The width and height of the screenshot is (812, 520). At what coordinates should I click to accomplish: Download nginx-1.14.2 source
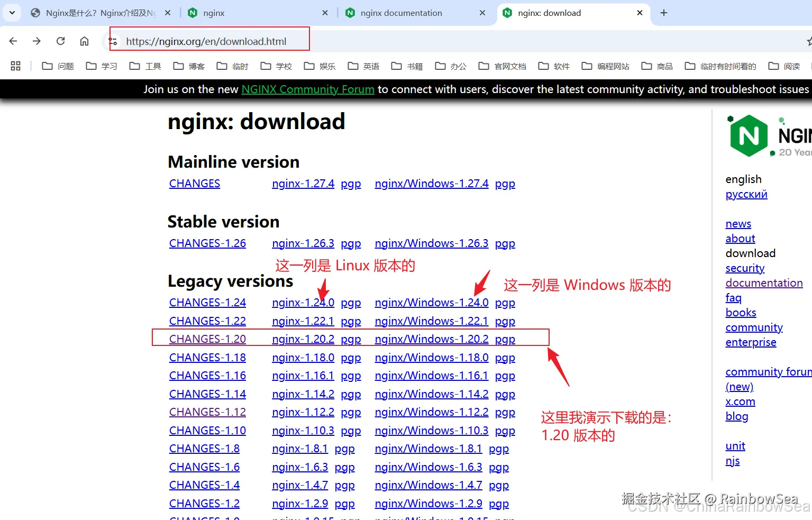303,394
